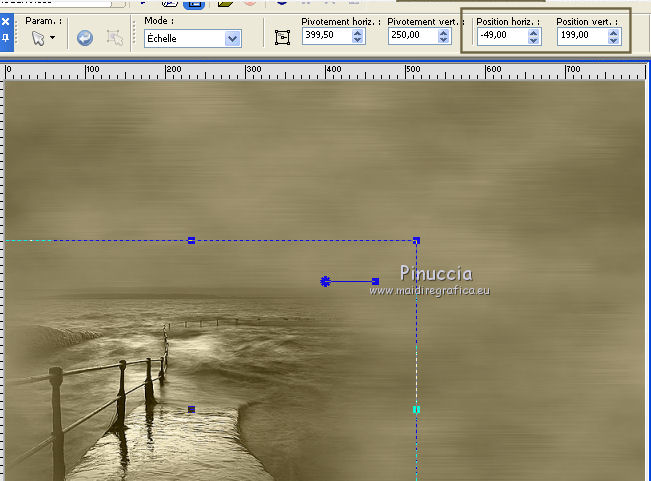The height and width of the screenshot is (481, 651).
Task: Click the cyan right-middle selection handle
Action: pos(416,410)
